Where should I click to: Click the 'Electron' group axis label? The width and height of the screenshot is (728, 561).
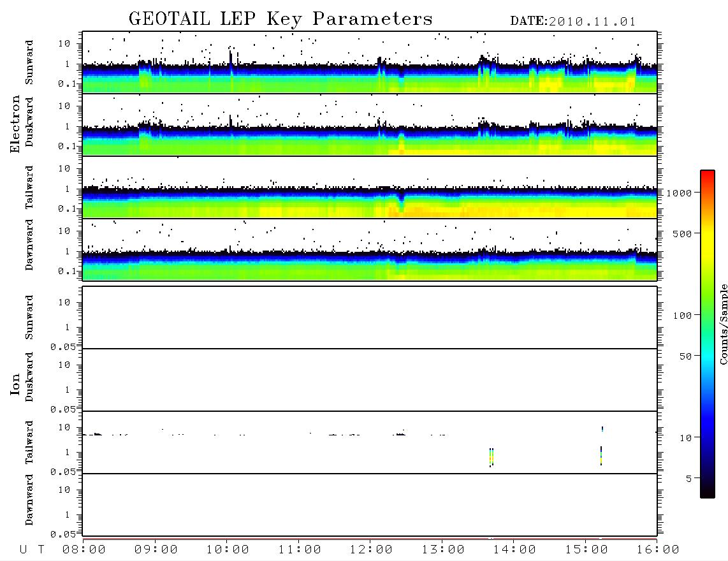(15, 124)
